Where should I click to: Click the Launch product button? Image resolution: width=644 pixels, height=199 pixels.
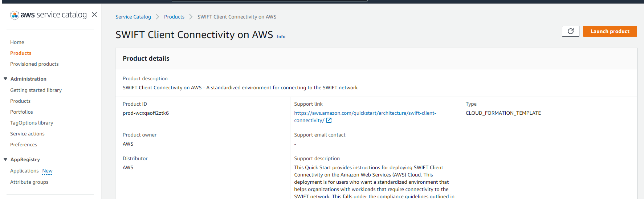click(x=610, y=31)
